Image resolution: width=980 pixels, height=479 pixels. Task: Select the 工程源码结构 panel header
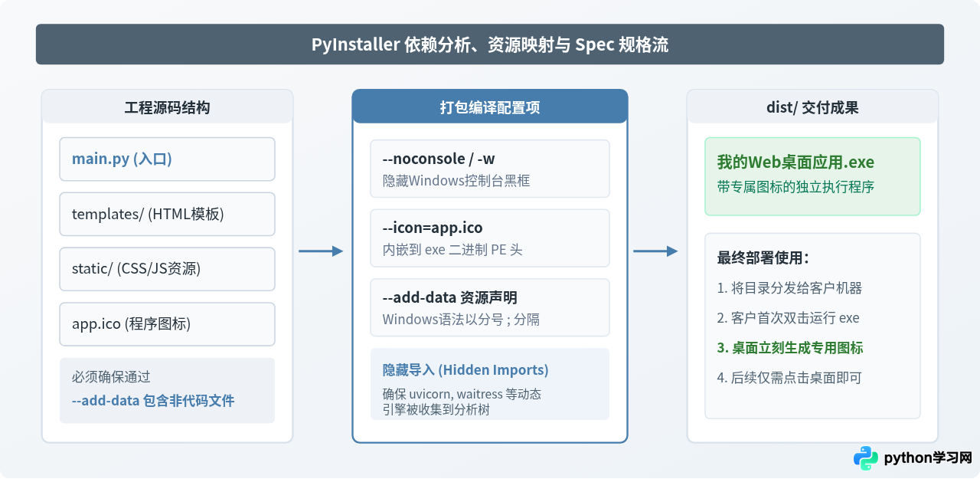[167, 107]
